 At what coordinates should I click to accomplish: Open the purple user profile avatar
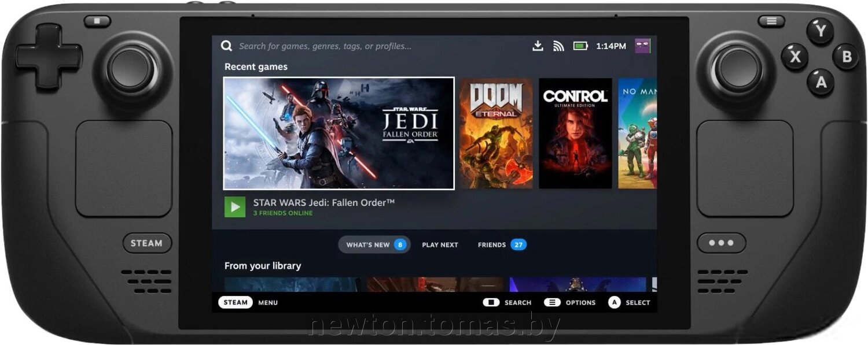642,46
